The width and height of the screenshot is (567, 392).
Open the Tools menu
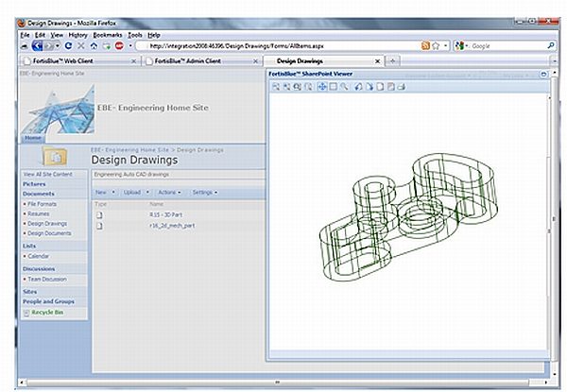click(135, 35)
